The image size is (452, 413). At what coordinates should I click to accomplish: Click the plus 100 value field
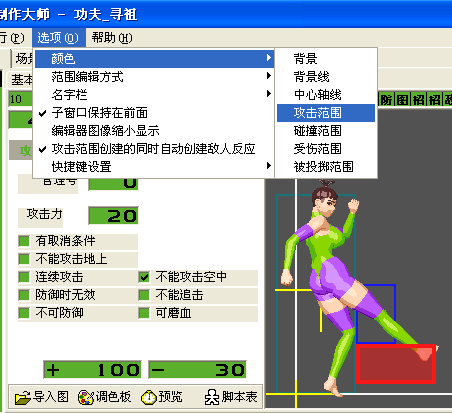(x=92, y=369)
